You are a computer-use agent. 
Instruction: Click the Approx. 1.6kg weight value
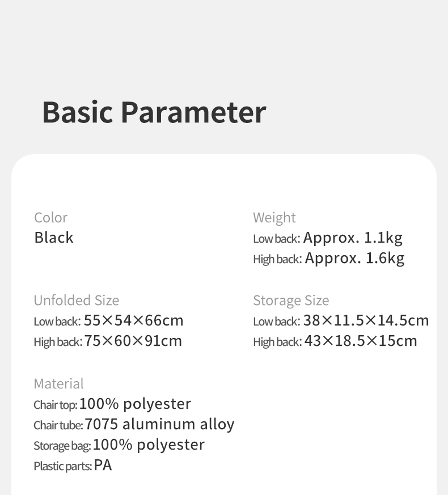coord(354,259)
